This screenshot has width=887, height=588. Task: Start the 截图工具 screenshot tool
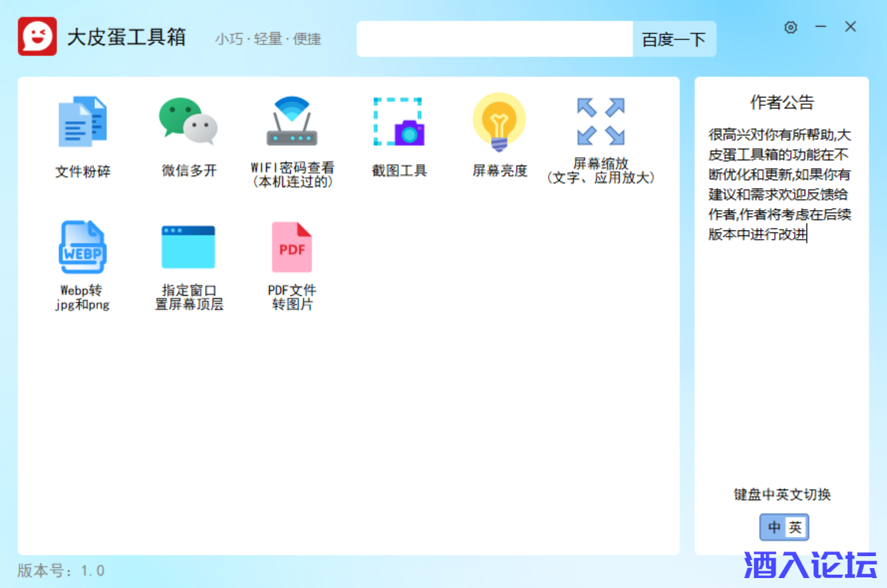(399, 122)
